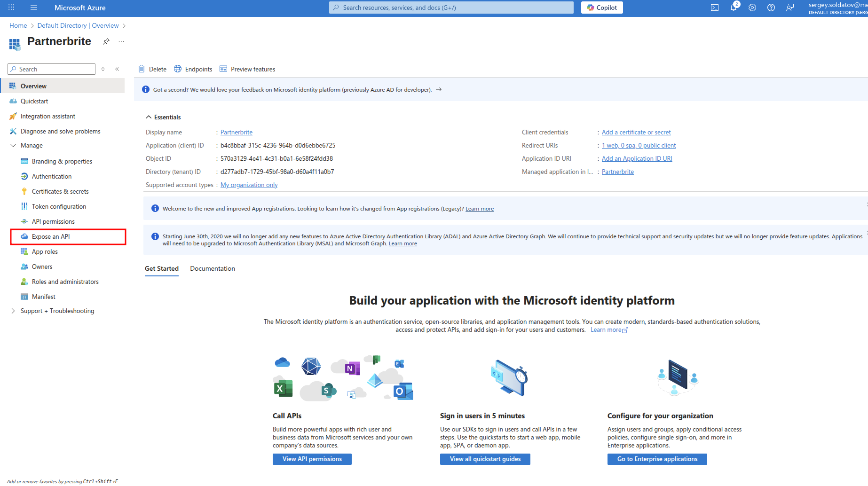The image size is (868, 486).
Task: Click View API permissions button
Action: pyautogui.click(x=312, y=459)
